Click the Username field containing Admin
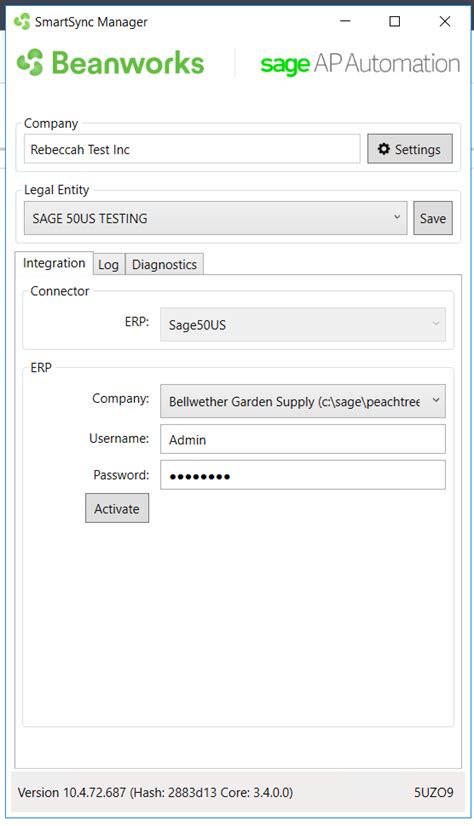Image resolution: width=474 pixels, height=826 pixels. (x=303, y=439)
